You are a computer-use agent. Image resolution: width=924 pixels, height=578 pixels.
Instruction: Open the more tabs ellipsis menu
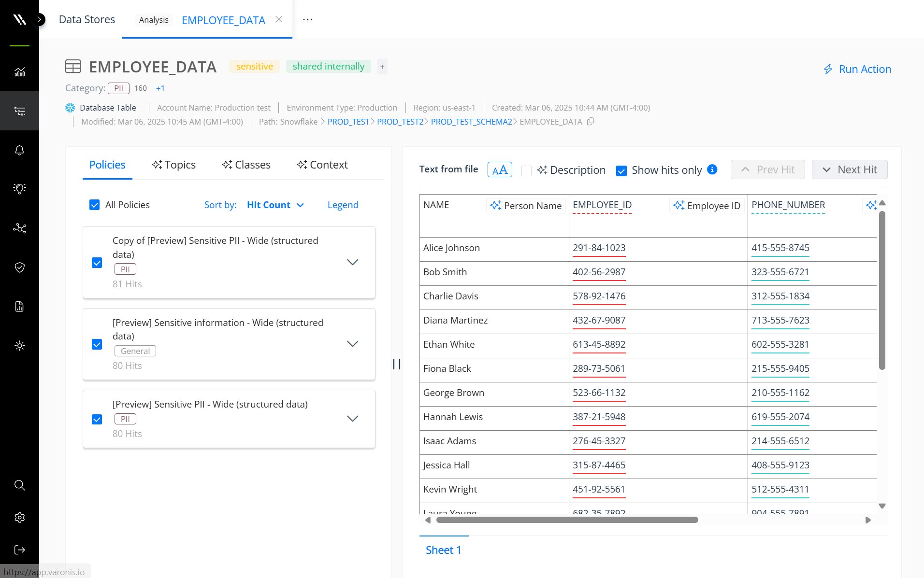tap(307, 19)
